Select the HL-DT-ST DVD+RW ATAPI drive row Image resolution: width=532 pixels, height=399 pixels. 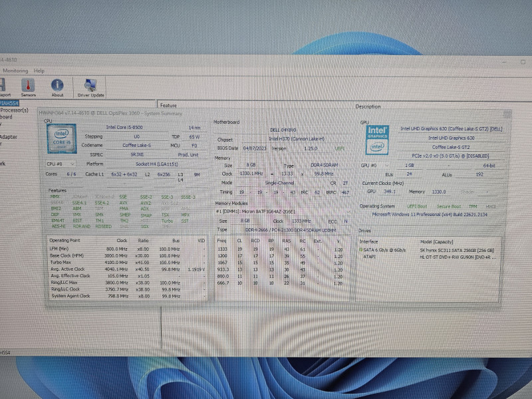(x=428, y=257)
